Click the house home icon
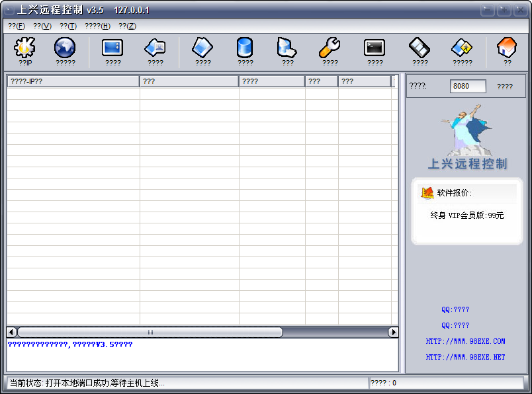Viewport: 532px width, 394px height. point(507,49)
